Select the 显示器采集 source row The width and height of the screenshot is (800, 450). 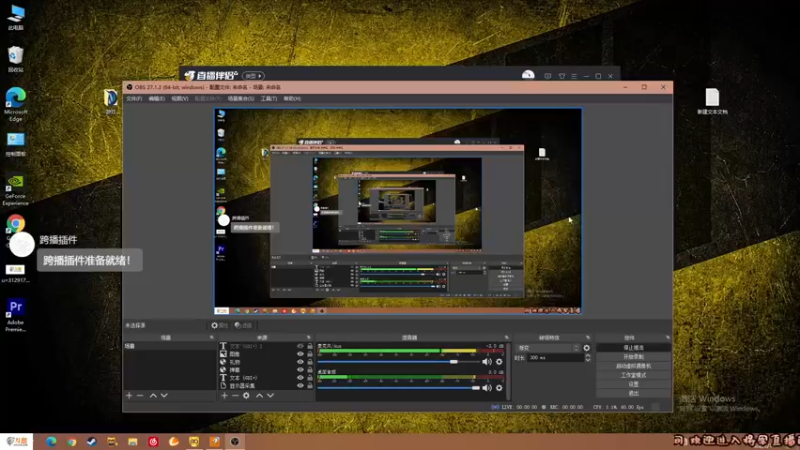tap(266, 386)
